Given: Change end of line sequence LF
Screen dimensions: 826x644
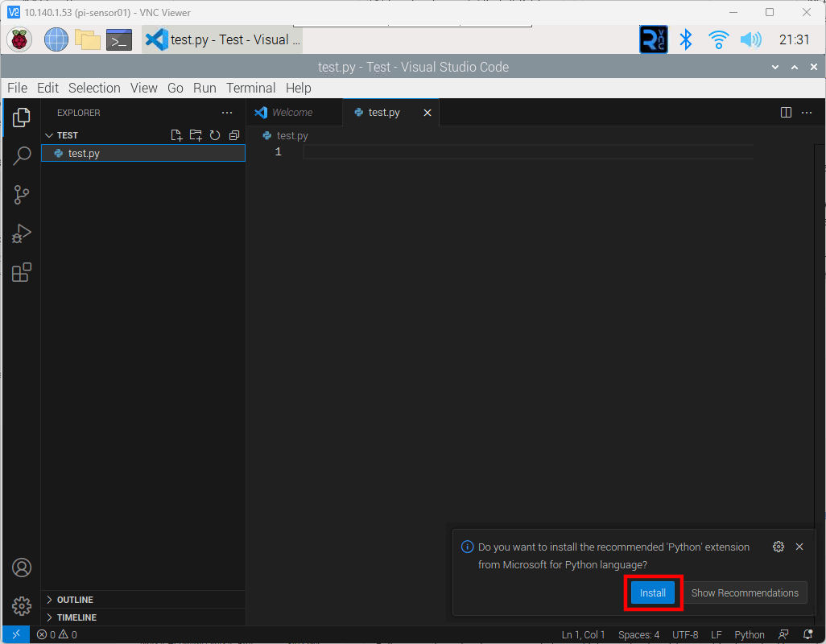Looking at the screenshot, I should click(716, 634).
